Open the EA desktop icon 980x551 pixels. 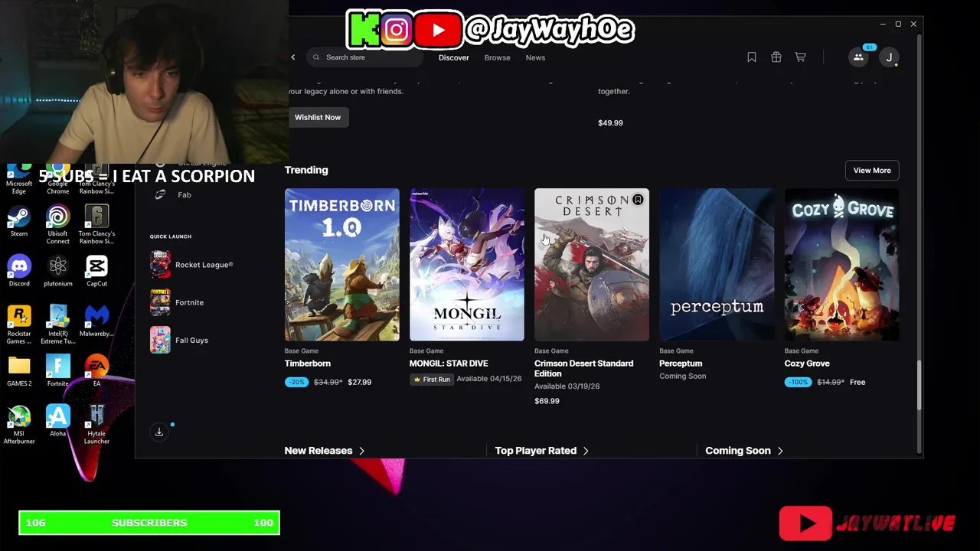96,370
